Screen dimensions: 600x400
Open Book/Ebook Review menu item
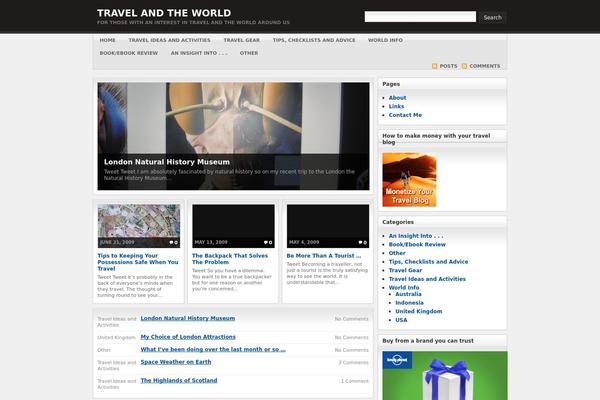tap(129, 53)
